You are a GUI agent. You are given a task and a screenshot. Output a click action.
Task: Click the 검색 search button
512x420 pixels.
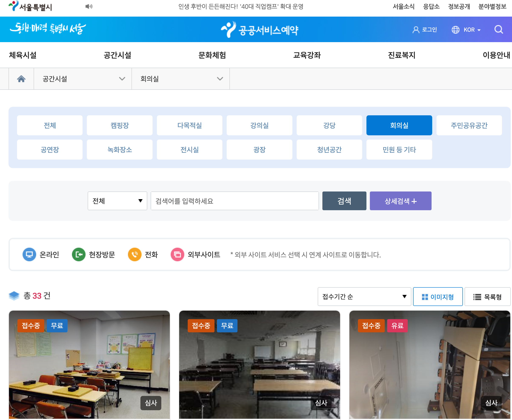point(344,201)
